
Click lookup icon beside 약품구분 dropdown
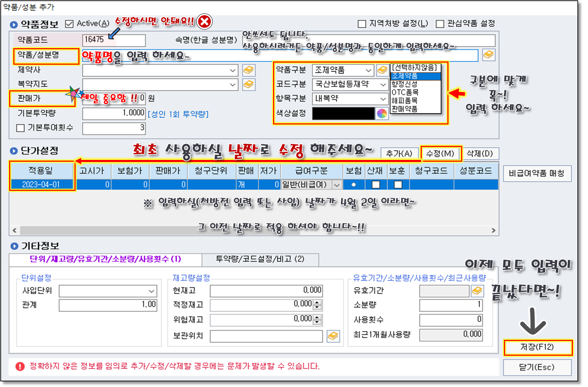coord(382,70)
